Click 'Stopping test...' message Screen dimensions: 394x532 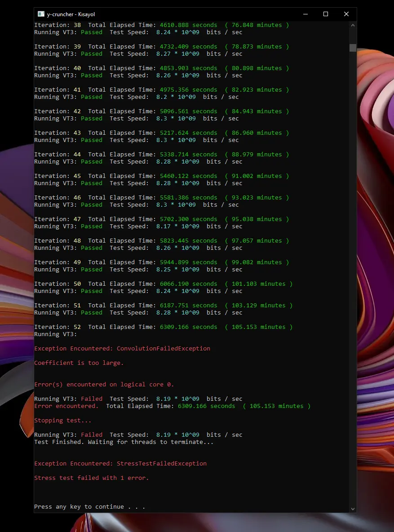(x=63, y=421)
